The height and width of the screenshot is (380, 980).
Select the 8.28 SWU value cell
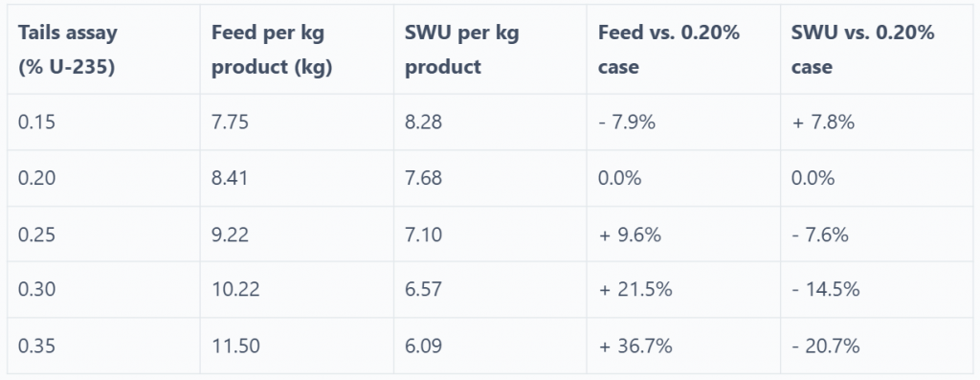490,122
